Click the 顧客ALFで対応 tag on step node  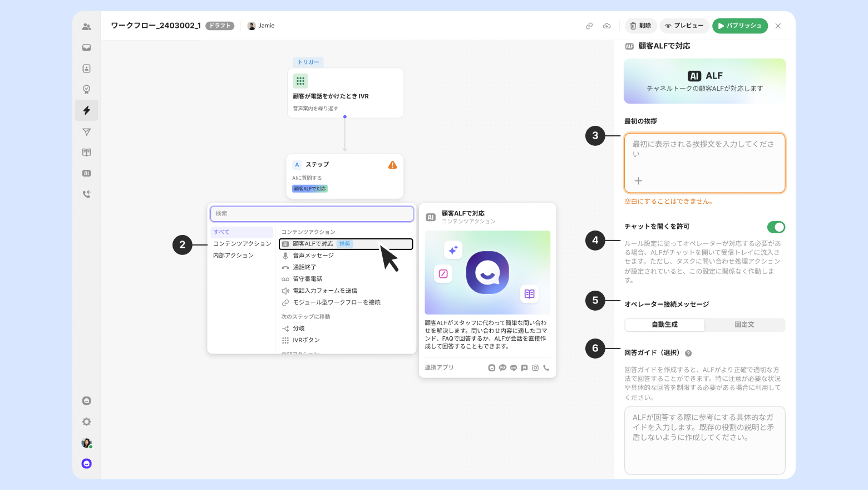pos(310,189)
